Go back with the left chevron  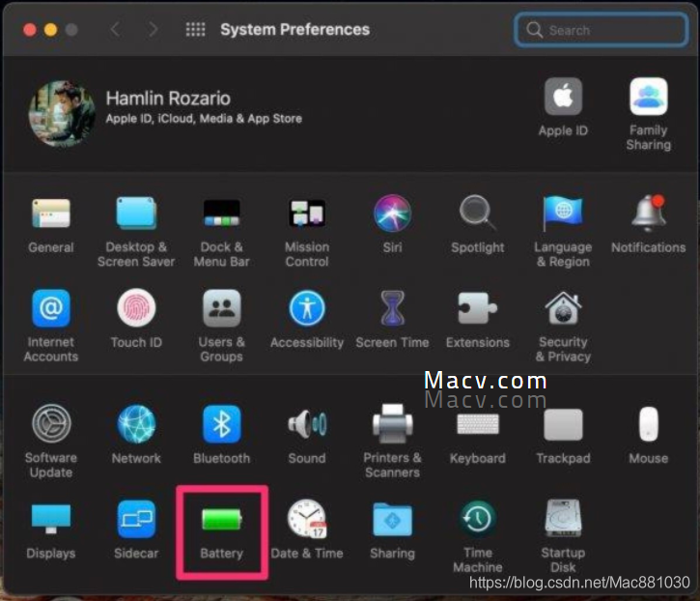click(115, 30)
